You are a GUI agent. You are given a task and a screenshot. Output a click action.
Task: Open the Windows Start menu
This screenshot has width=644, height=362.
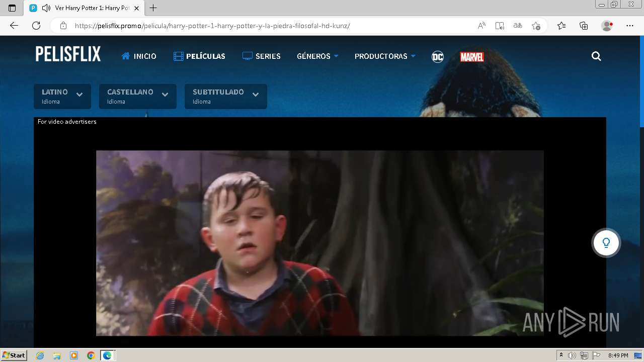[x=14, y=355]
